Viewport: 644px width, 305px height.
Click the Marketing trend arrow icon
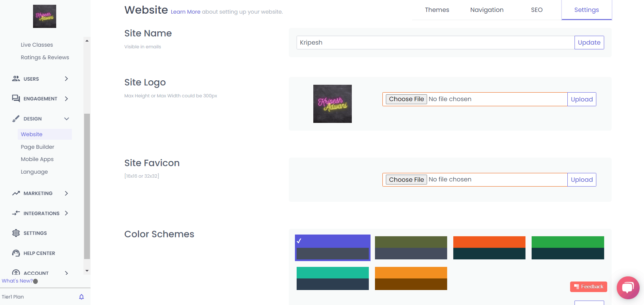pos(16,193)
